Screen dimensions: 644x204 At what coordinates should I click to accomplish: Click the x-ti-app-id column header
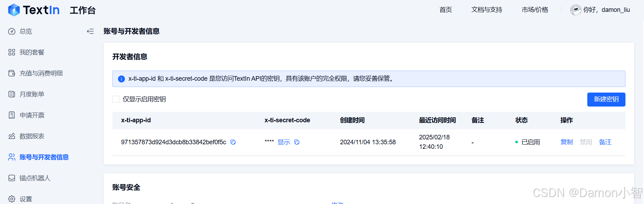pyautogui.click(x=136, y=120)
